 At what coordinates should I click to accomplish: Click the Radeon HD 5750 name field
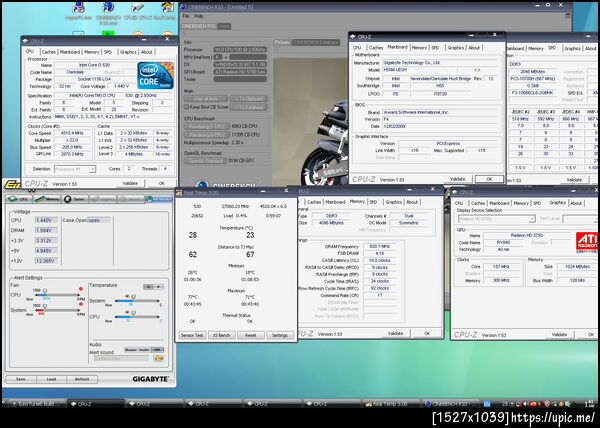(x=527, y=236)
